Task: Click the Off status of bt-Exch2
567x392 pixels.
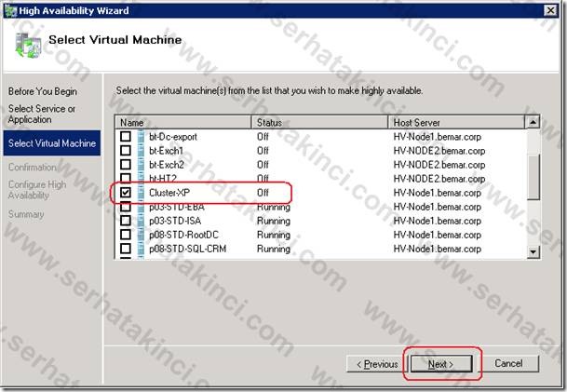Action: (x=263, y=165)
